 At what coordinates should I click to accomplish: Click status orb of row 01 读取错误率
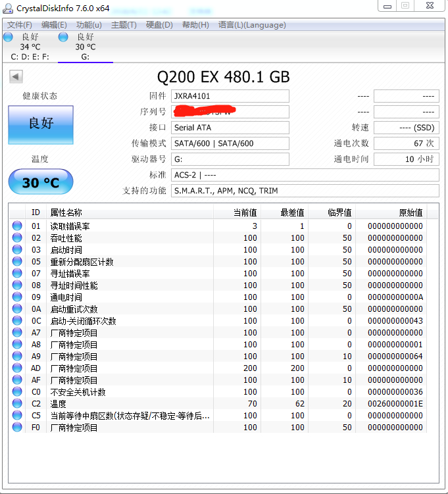(x=17, y=226)
